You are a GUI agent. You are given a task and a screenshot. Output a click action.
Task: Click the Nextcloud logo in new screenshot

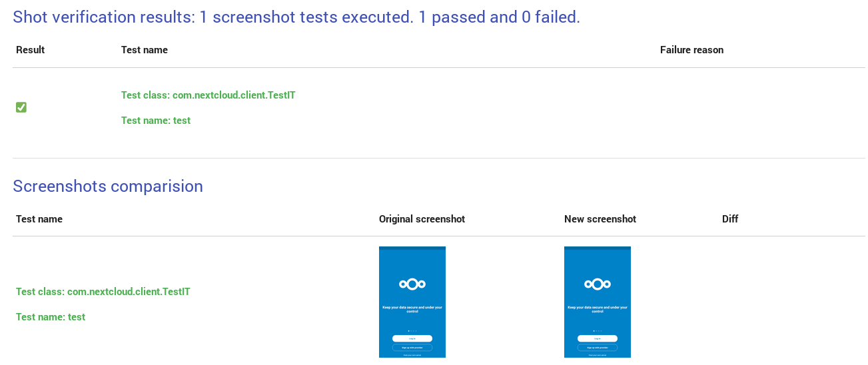pos(598,284)
